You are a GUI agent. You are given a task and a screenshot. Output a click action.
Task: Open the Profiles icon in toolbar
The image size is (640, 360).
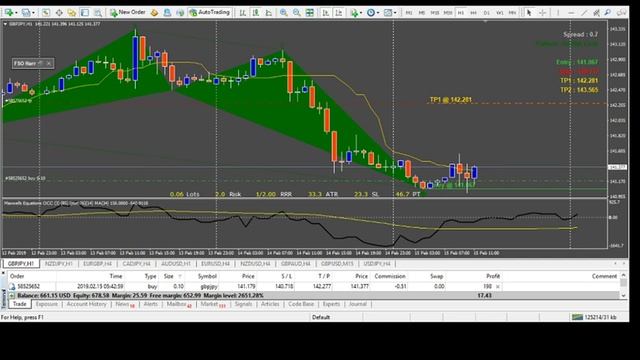(26, 13)
